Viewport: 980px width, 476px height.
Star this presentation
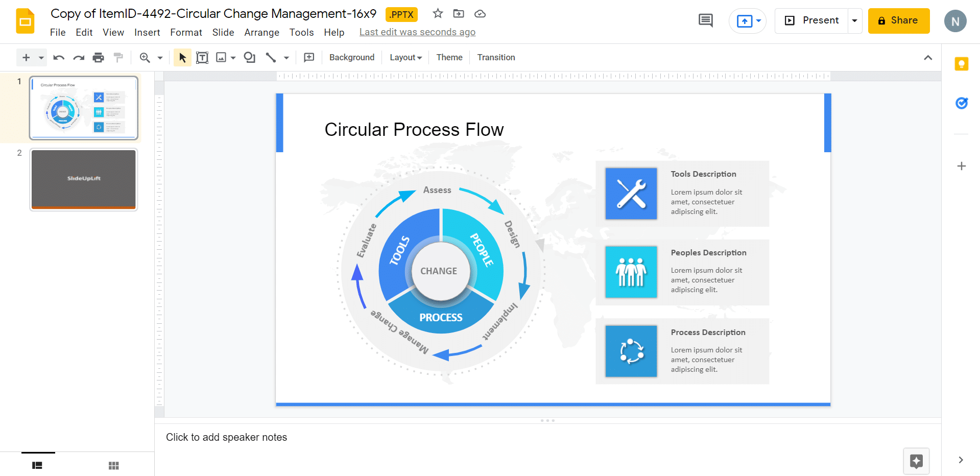pos(437,14)
